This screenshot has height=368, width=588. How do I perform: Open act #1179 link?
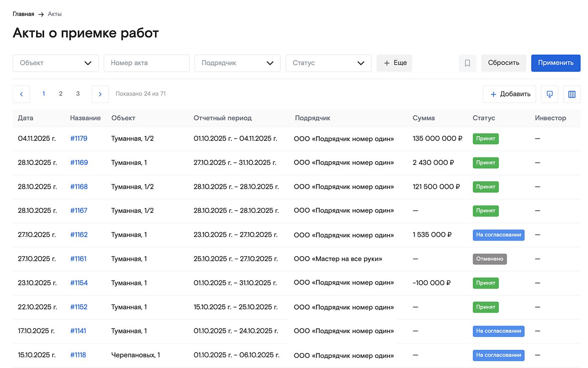(79, 138)
